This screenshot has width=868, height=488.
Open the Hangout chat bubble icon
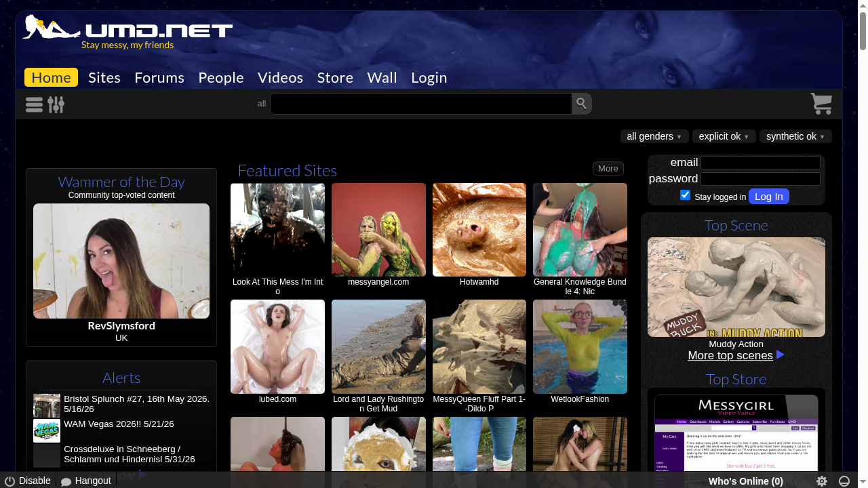click(x=66, y=481)
